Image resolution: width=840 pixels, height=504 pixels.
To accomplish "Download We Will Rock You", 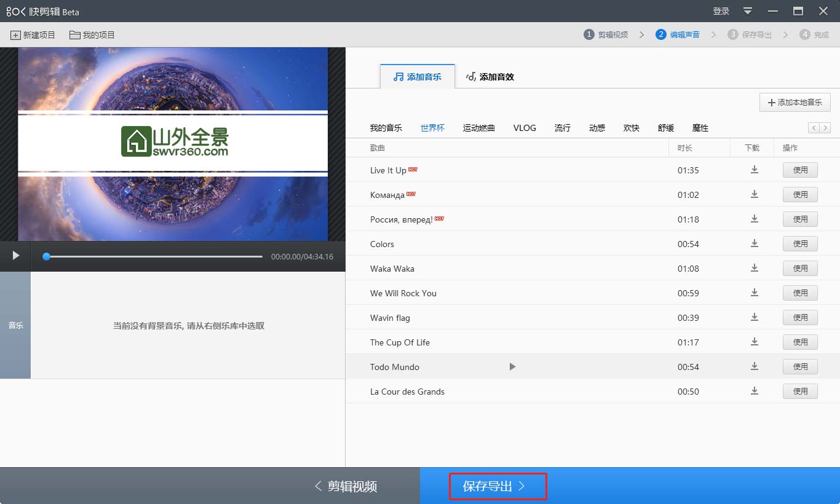I will 755,293.
